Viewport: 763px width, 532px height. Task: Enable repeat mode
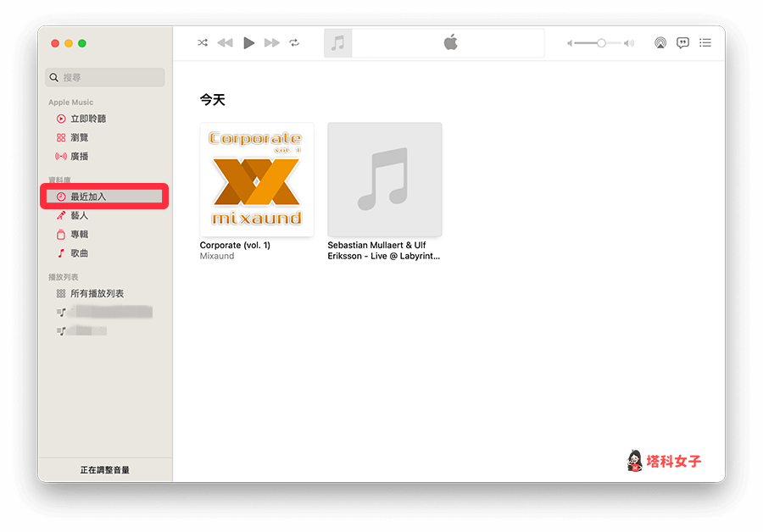pos(294,42)
